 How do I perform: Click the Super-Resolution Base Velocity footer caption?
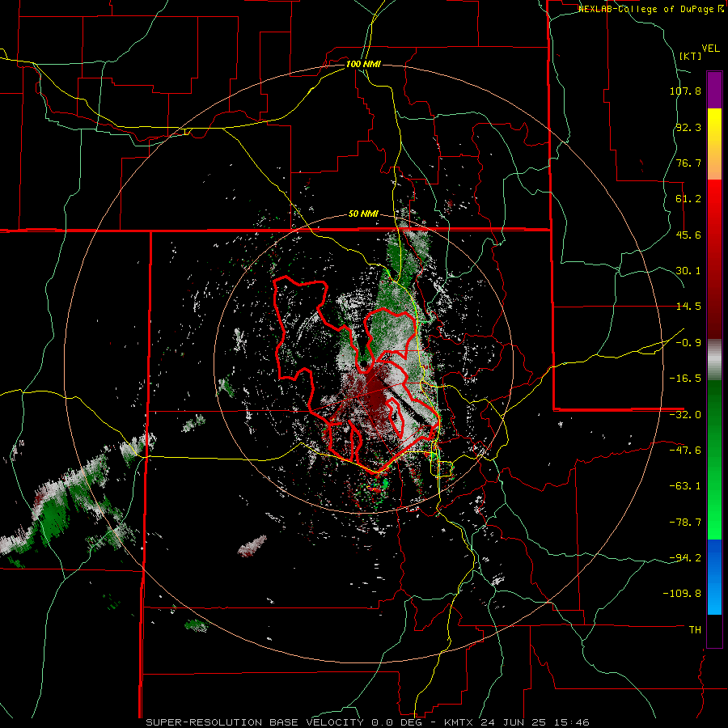coord(368,722)
